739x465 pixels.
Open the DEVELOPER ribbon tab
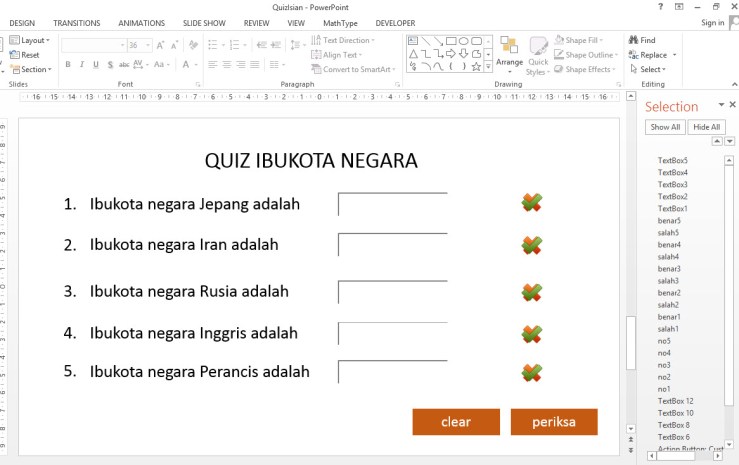395,22
